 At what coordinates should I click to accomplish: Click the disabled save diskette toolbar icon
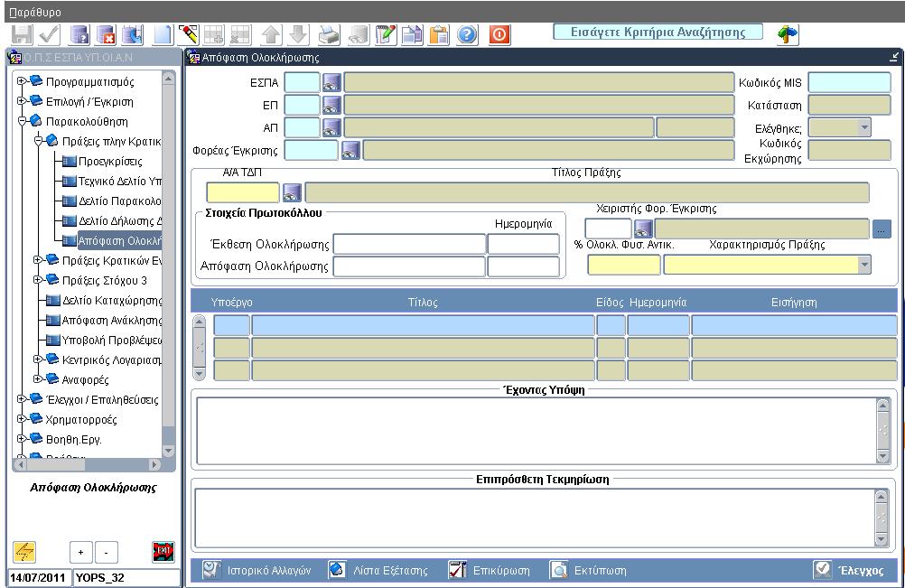coord(22,34)
